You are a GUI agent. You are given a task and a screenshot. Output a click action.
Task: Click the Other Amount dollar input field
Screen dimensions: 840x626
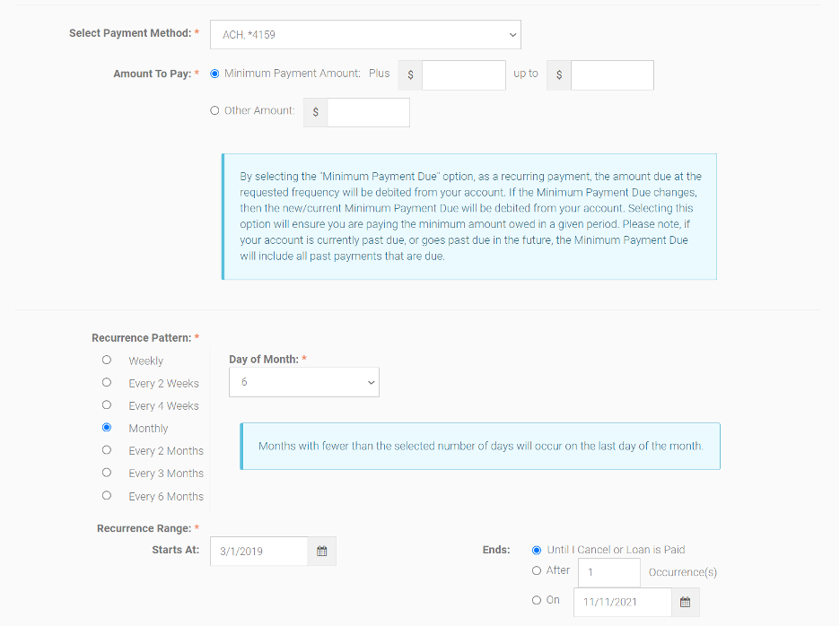point(369,112)
